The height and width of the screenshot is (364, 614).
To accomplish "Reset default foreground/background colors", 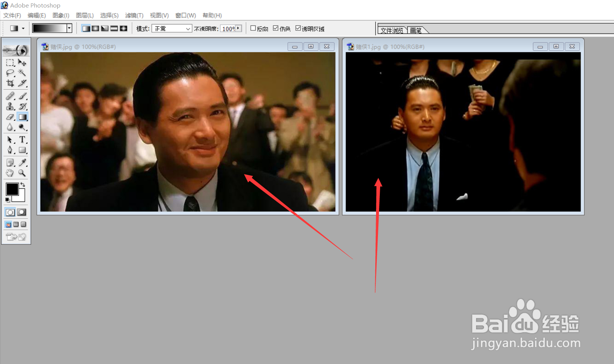I will point(8,200).
